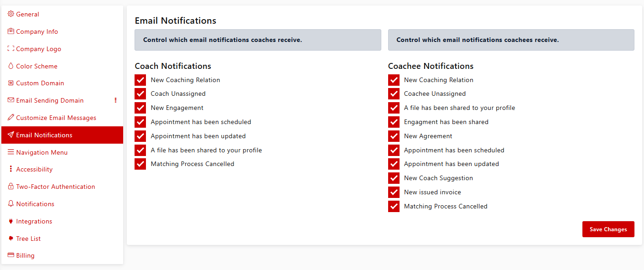This screenshot has width=644, height=270.
Task: Click the droplet icon for Color Scheme
Action: pos(11,66)
